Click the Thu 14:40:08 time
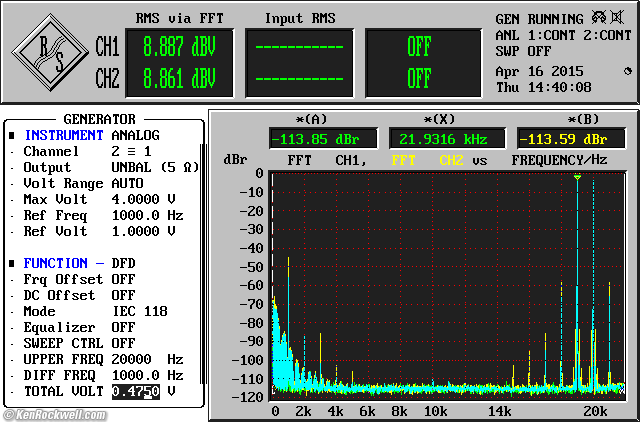Screen dimensions: 640x422 (544, 87)
